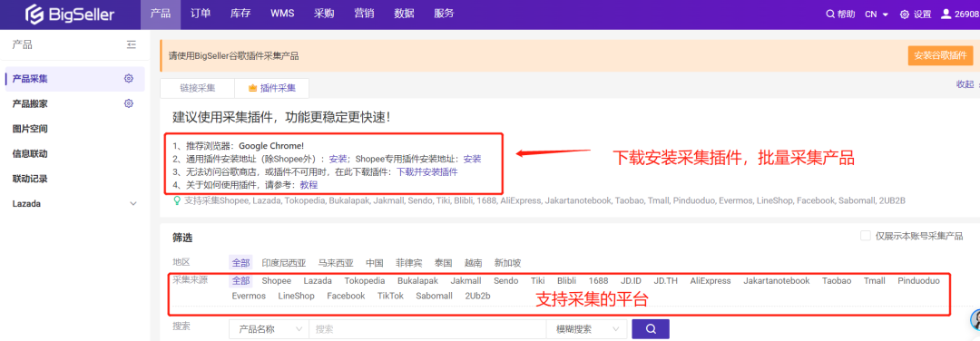This screenshot has width=980, height=341.
Task: Filter region by 中国
Action: tap(375, 263)
